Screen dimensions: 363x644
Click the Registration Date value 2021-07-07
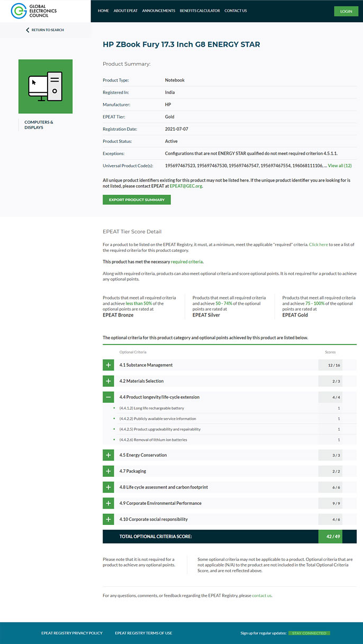[177, 129]
